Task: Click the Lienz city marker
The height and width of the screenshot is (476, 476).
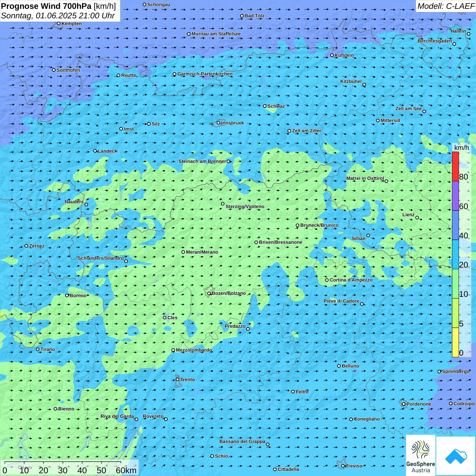Action: (x=417, y=218)
